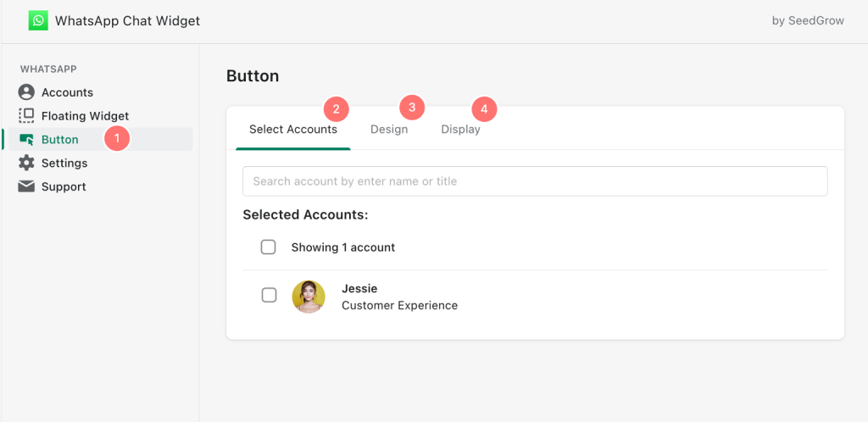Focus the search account input field
Screen dimensions: 868x422
(x=535, y=180)
